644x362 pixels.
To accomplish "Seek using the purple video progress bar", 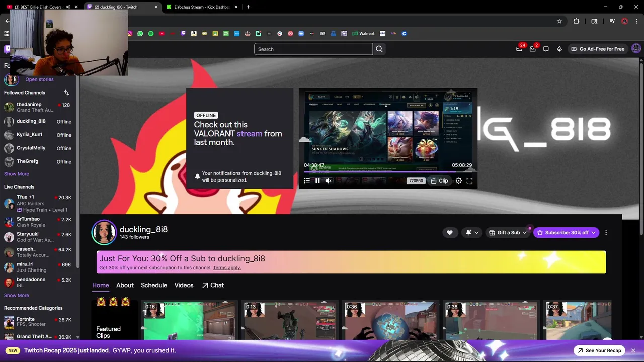I will [x=388, y=171].
